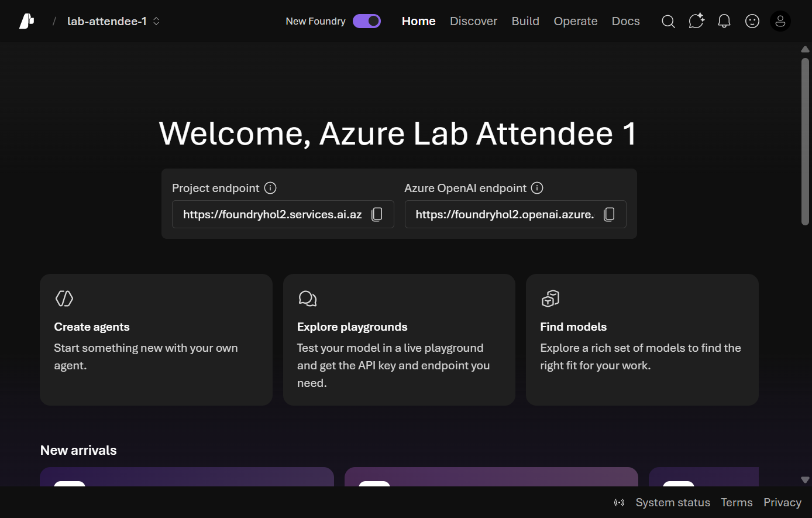
Task: Go to the Home tab
Action: (x=419, y=21)
